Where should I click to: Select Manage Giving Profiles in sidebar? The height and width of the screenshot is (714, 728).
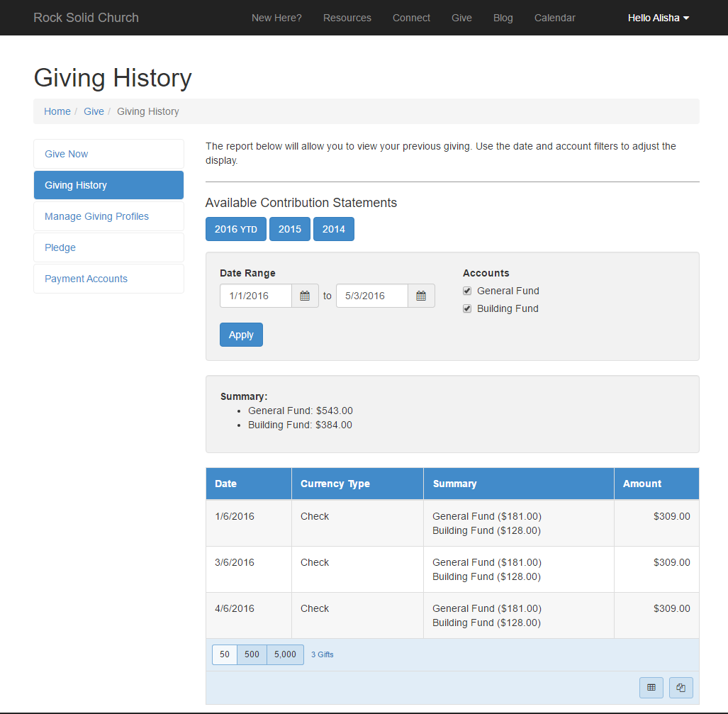96,216
